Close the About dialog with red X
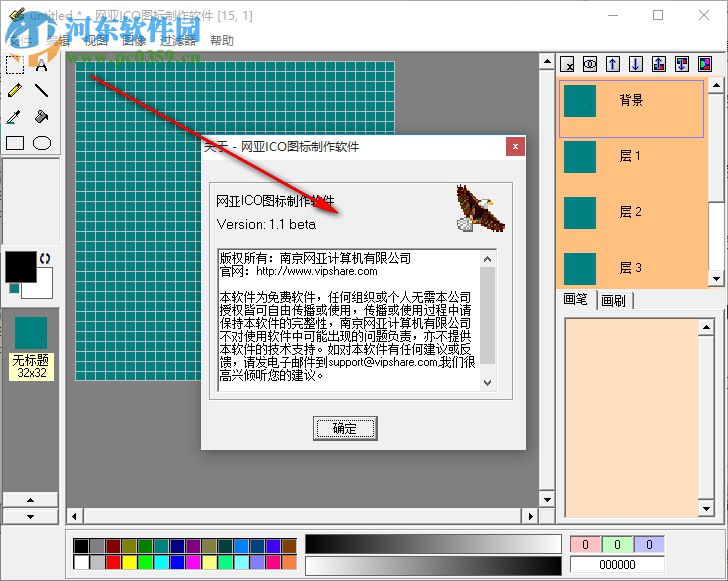 coord(515,147)
